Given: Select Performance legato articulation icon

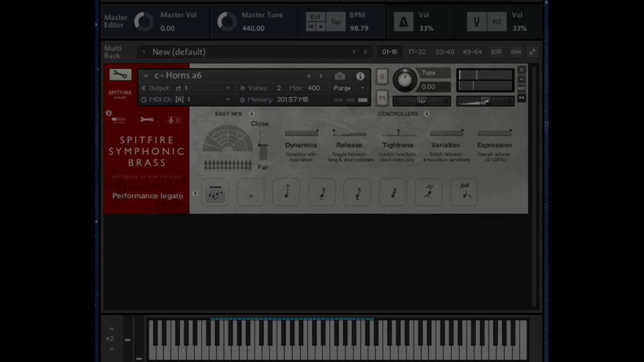Looking at the screenshot, I should pos(215,192).
